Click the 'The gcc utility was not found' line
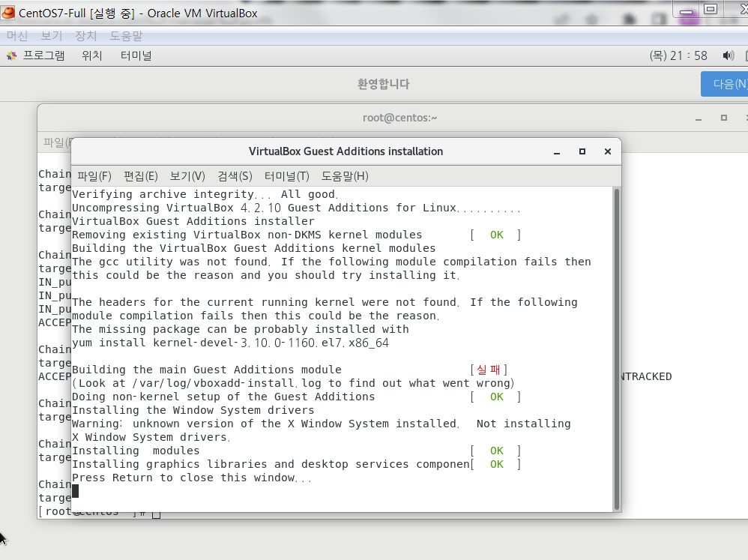This screenshot has height=560, width=748. 331,262
